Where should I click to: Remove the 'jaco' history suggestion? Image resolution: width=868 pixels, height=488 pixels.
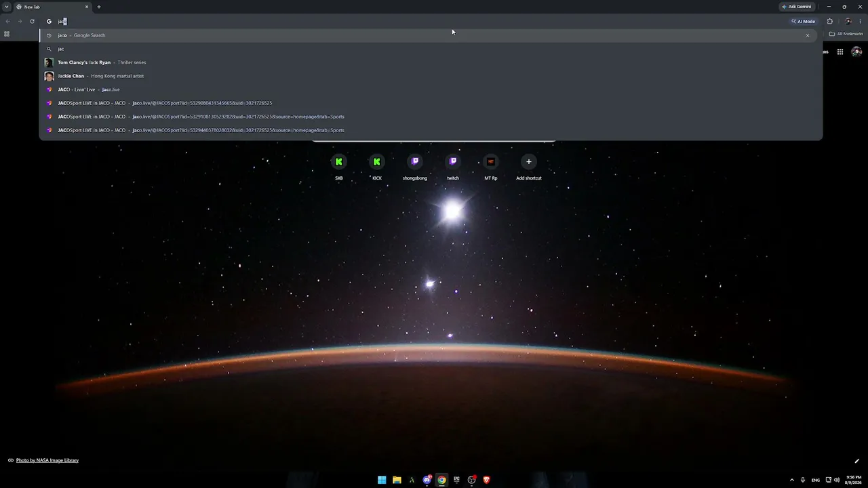click(x=808, y=35)
